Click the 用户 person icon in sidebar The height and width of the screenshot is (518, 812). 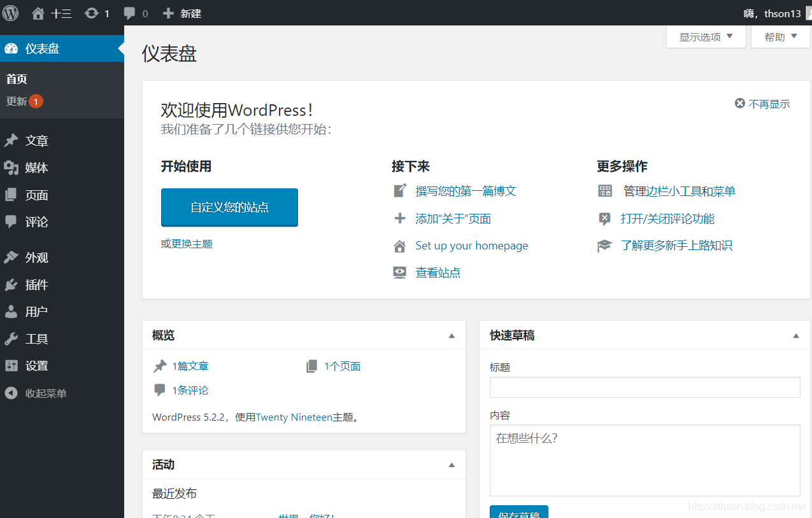(11, 311)
